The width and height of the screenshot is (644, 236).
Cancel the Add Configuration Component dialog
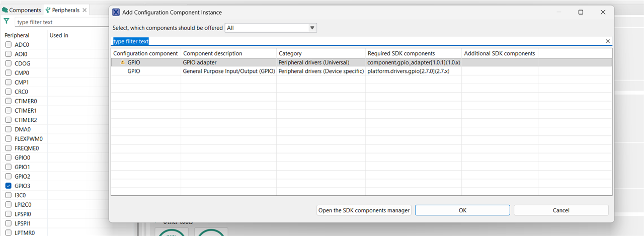pos(561,210)
